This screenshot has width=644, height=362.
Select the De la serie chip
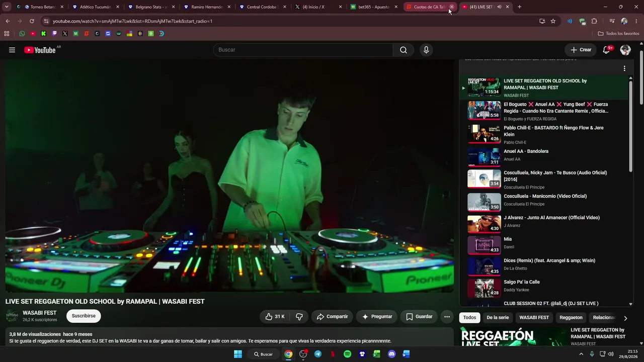[498, 318]
